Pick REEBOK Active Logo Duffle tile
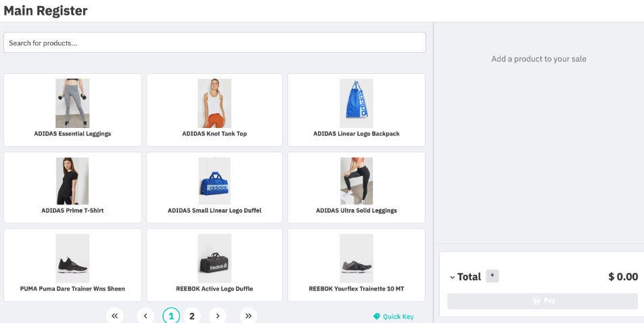The image size is (644, 323). click(x=214, y=265)
